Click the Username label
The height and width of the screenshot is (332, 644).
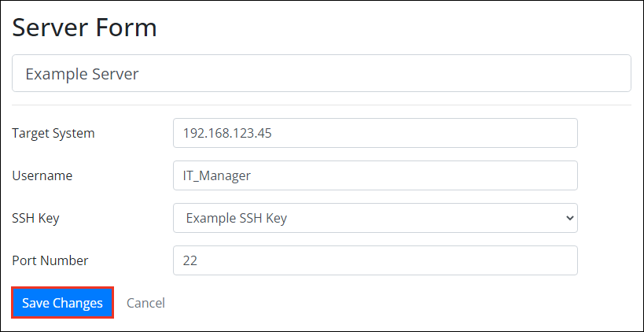42,175
